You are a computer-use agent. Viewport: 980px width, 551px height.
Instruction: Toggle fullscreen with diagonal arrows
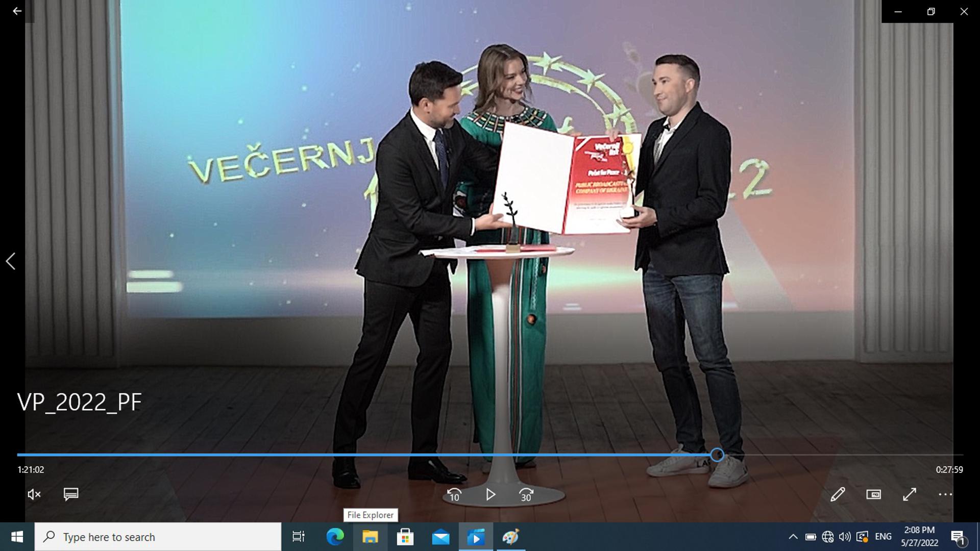click(909, 494)
